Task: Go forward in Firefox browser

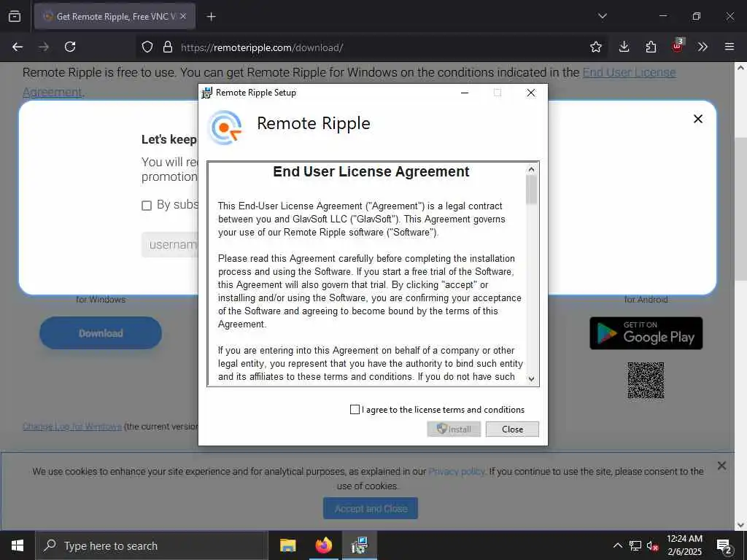Action: pos(44,47)
